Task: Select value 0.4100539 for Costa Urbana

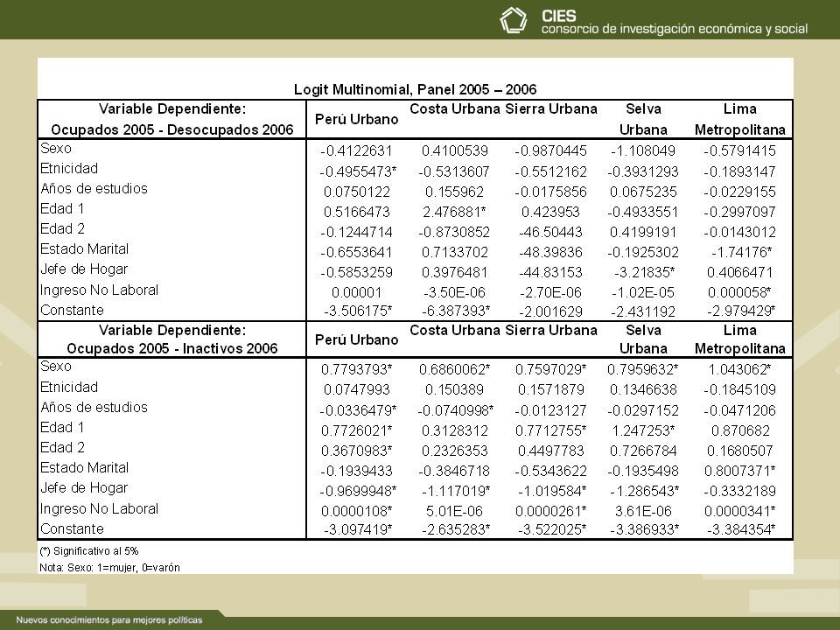Action: pyautogui.click(x=454, y=151)
